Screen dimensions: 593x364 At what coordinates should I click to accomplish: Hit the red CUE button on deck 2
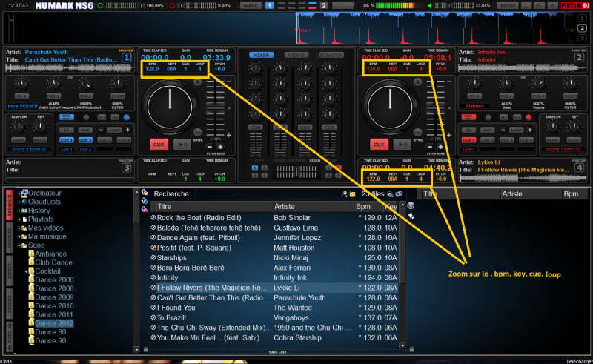point(379,144)
